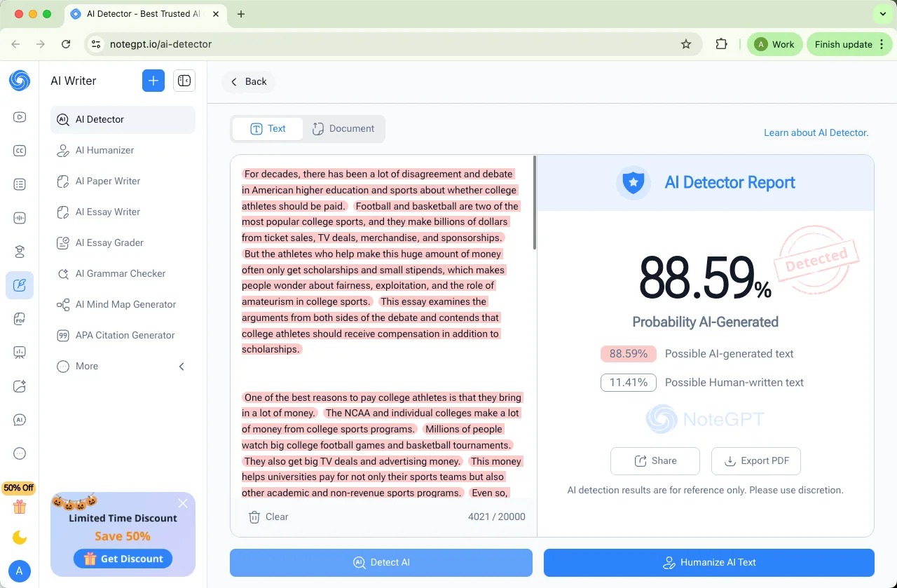
Task: Switch to the Document tab
Action: pos(343,129)
